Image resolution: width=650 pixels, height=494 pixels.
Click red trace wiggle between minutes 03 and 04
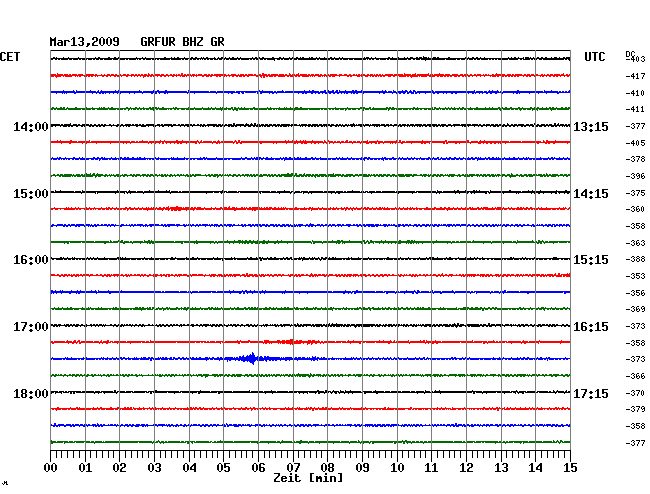(176, 208)
